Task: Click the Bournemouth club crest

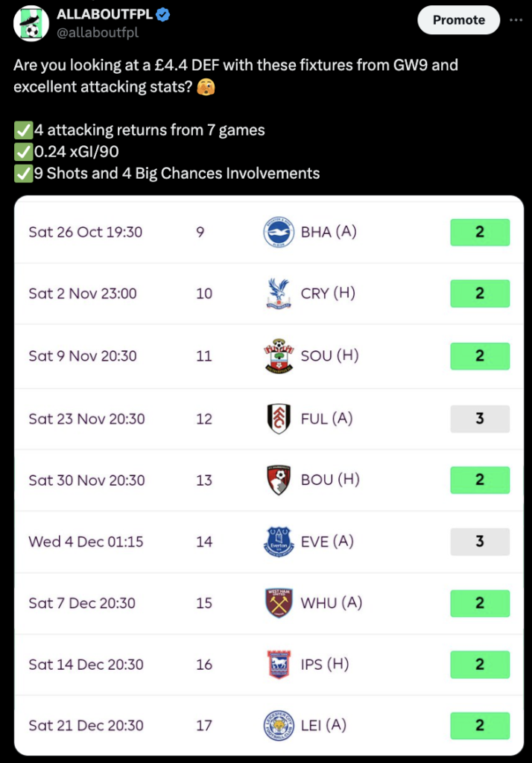Action: point(279,480)
